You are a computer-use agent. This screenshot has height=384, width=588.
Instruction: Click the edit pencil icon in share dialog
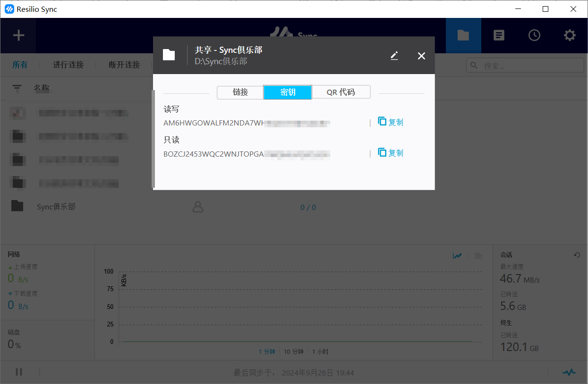coord(394,56)
